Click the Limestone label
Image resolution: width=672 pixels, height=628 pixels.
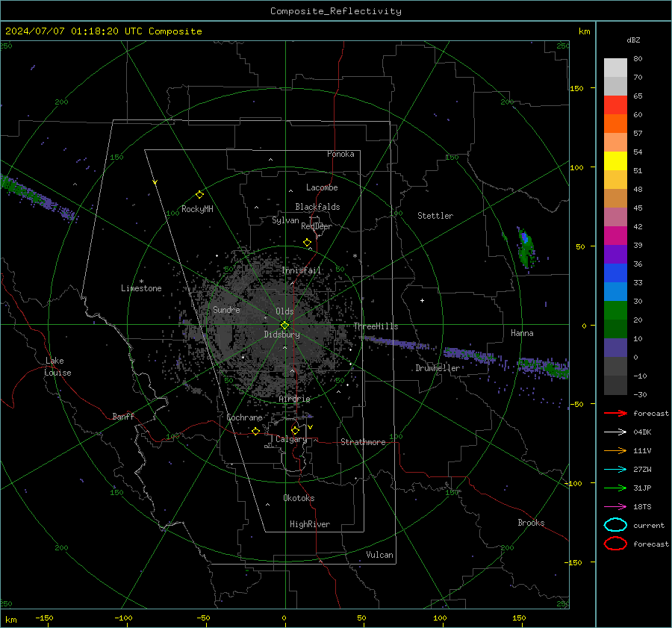(x=141, y=288)
